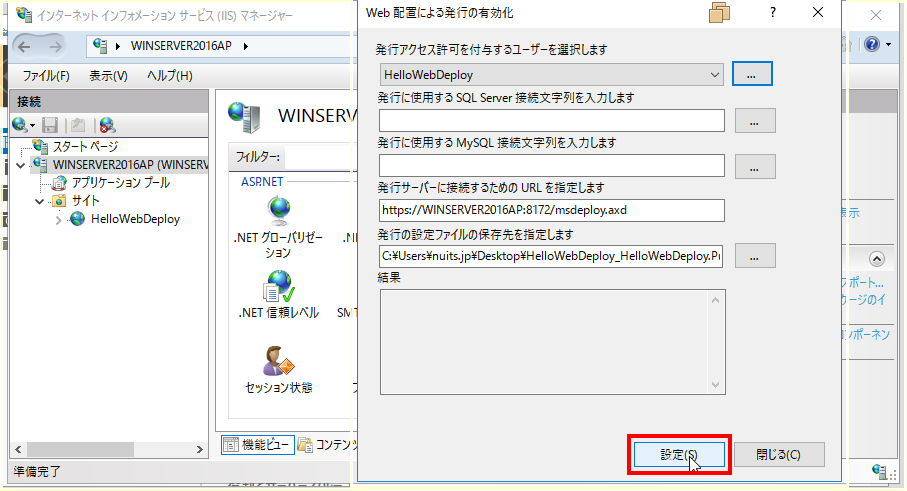Open the dropdown arrow beside the help icon
The image size is (907, 491).
[888, 45]
